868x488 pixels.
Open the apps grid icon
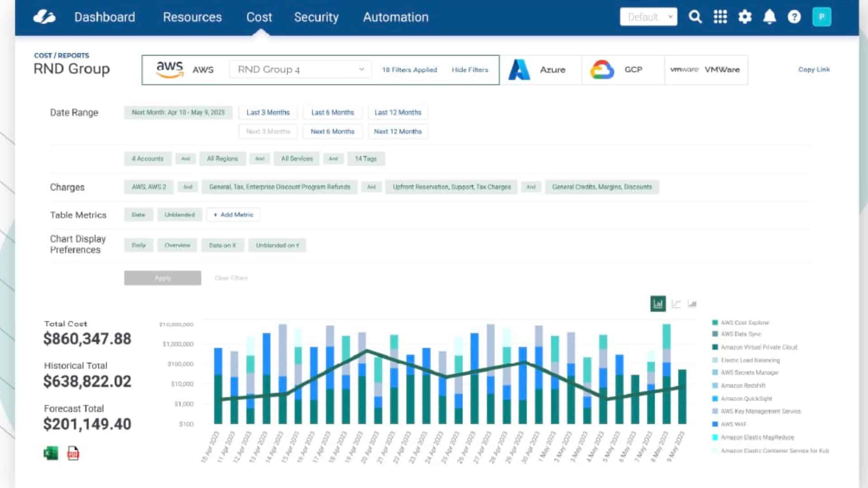720,17
